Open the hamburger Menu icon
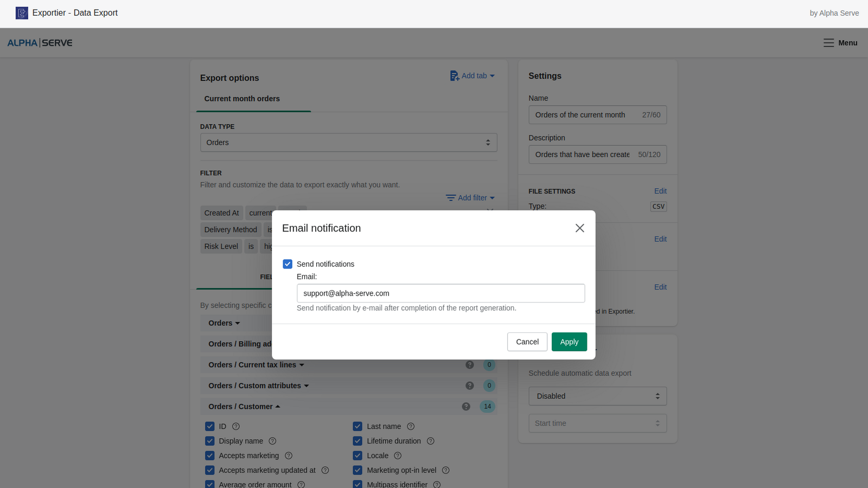This screenshot has height=488, width=868. (828, 43)
